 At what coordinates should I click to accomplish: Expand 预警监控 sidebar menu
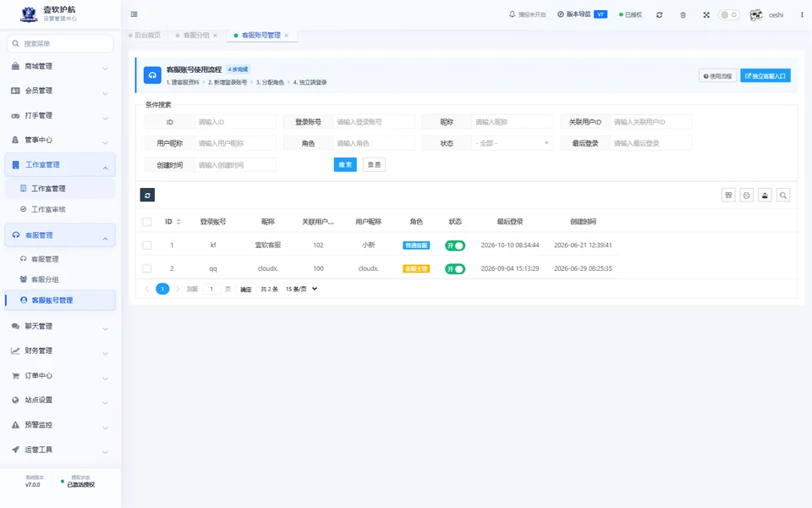tap(60, 425)
